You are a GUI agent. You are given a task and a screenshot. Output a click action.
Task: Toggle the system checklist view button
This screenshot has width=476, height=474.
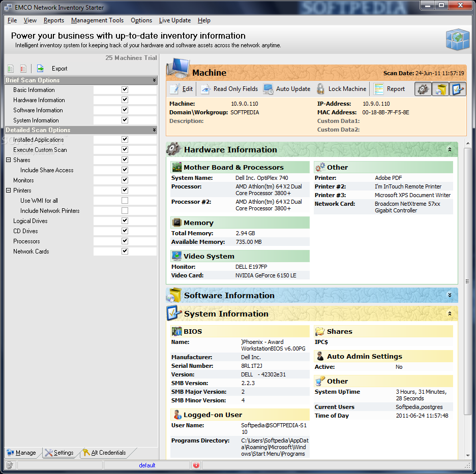coord(458,89)
